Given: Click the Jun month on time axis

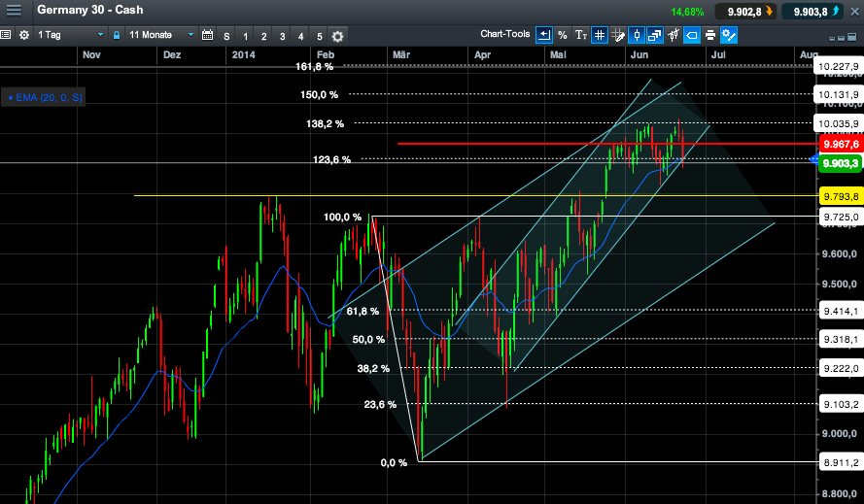Looking at the screenshot, I should point(639,54).
